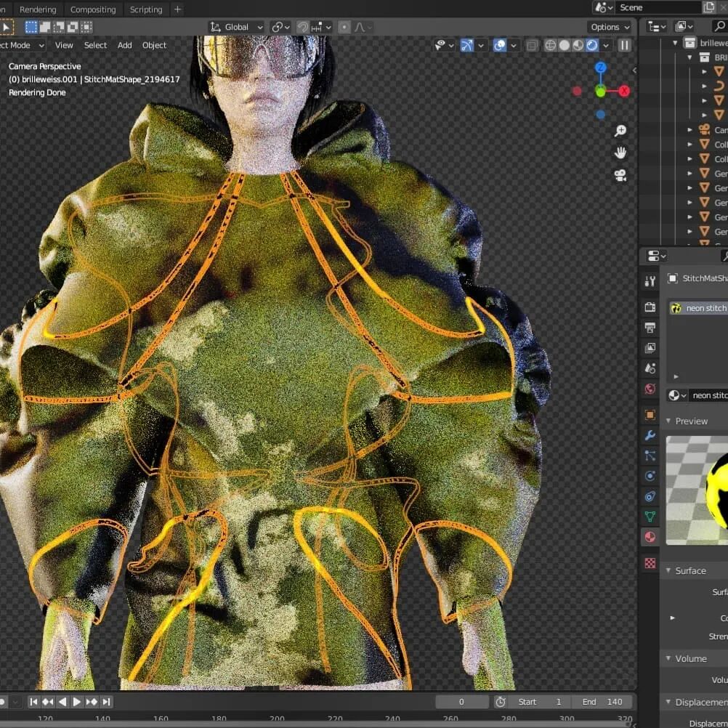Screen dimensions: 728x728
Task: Open the Object menu
Action: (x=154, y=45)
